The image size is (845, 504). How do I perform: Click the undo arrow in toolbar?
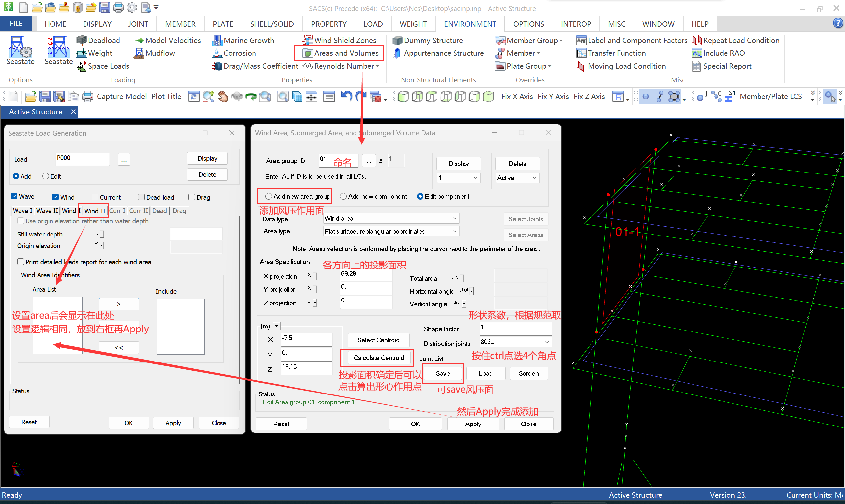pyautogui.click(x=346, y=96)
